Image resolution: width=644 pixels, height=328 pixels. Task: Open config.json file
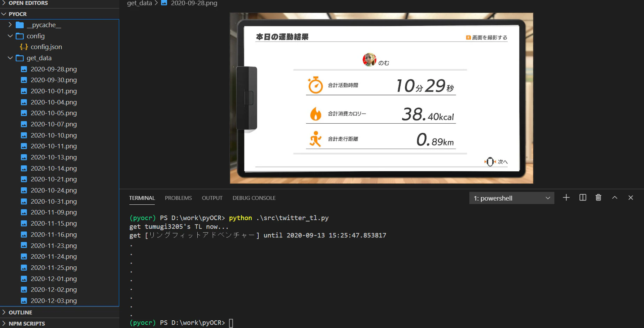(46, 47)
